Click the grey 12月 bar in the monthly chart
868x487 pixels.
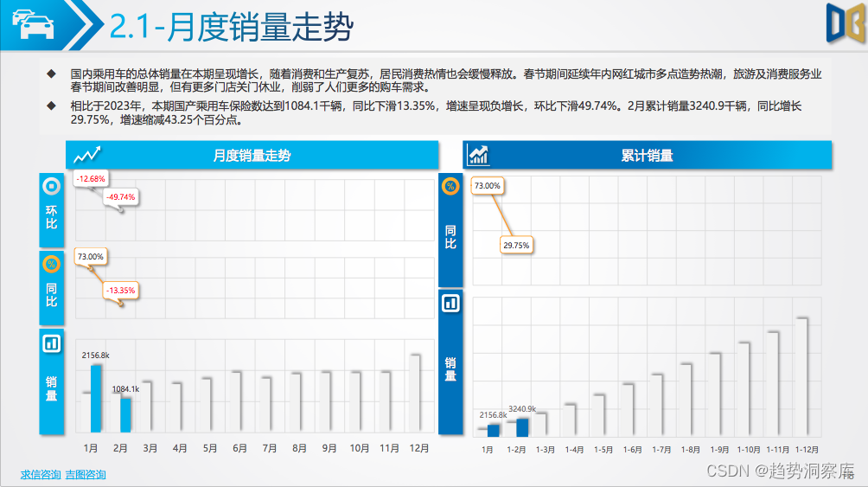414,394
